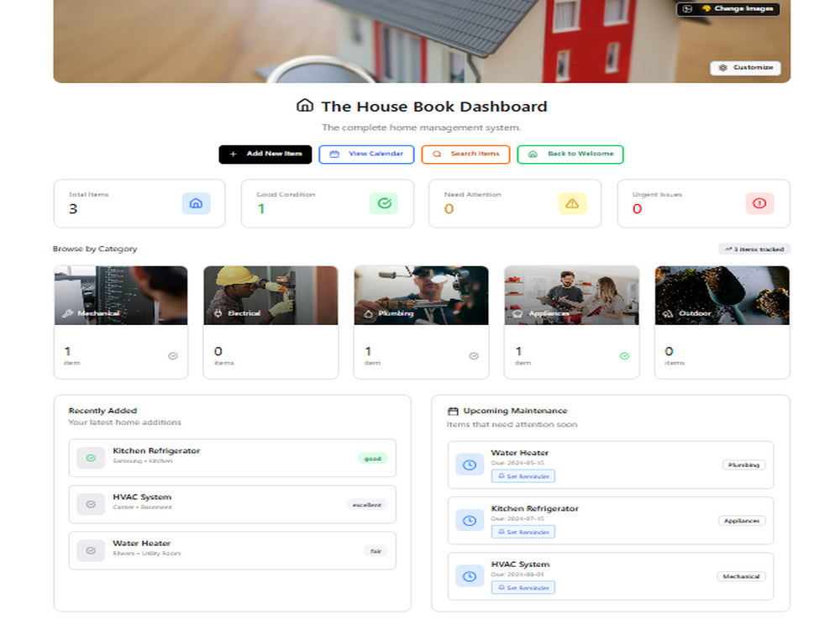The image size is (840, 630).
Task: Click the Water Heater due date text
Action: pos(517,463)
